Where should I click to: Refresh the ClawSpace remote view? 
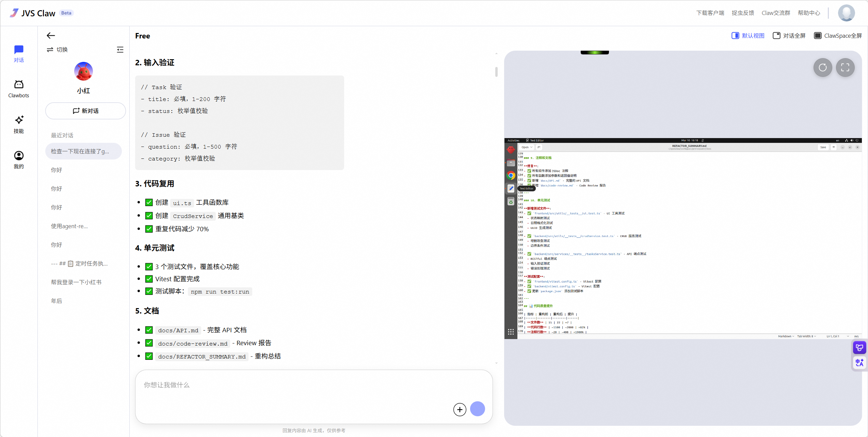click(823, 68)
